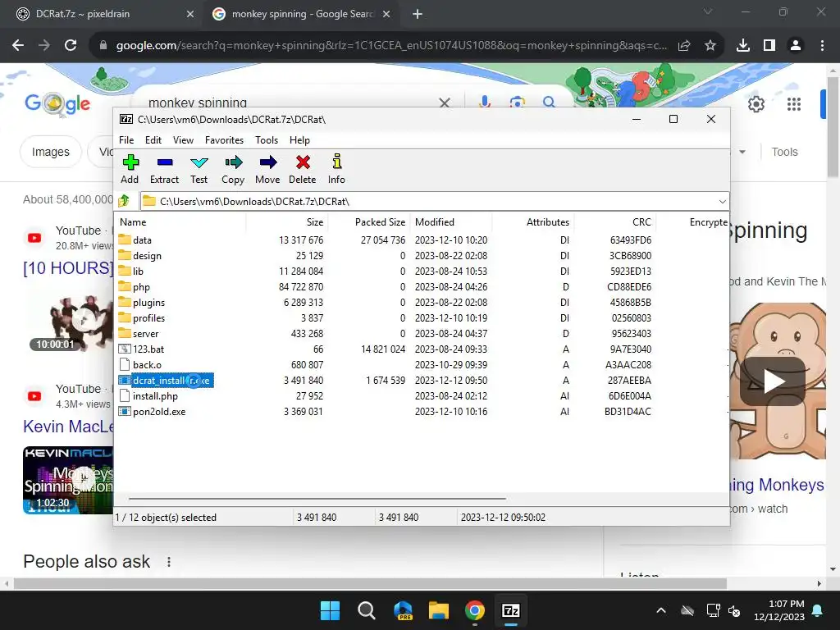Image resolution: width=840 pixels, height=630 pixels.
Task: Open the Edit menu in 7-Zip
Action: (x=153, y=139)
